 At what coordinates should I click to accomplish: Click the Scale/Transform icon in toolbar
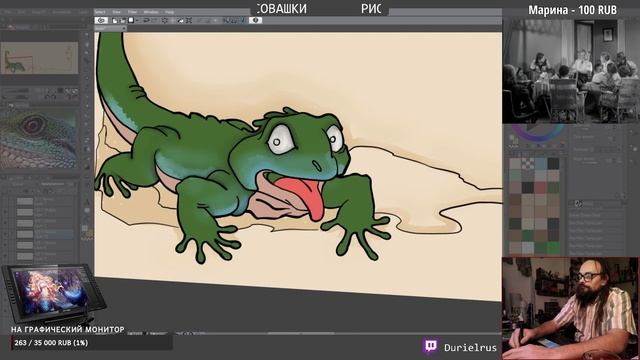[189, 20]
